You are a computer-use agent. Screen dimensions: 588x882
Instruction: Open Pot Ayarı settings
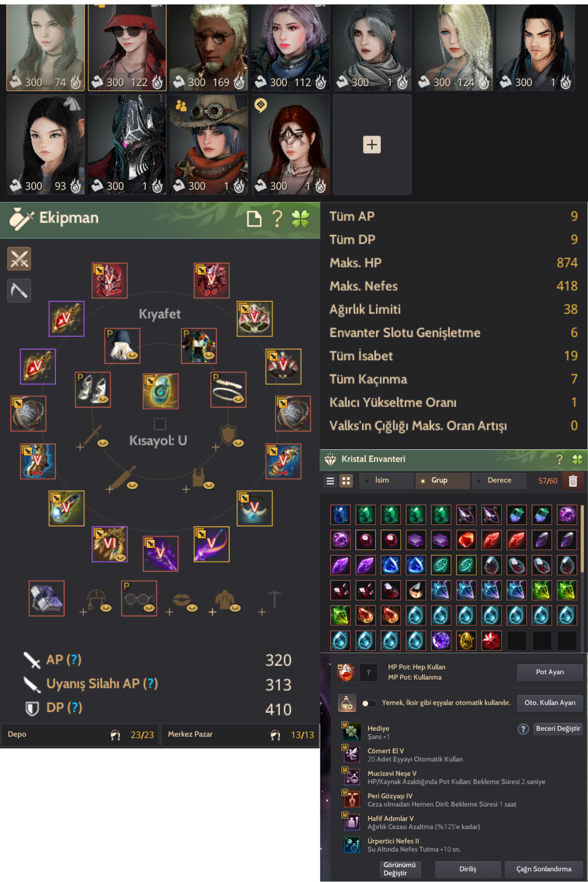point(550,672)
